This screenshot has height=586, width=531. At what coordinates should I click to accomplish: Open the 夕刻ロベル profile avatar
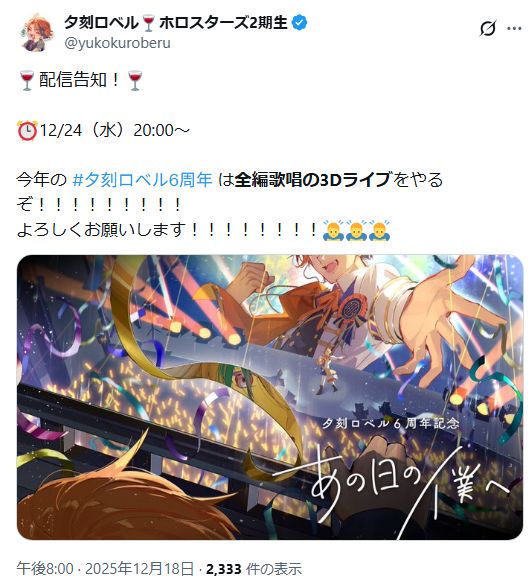pos(36,34)
